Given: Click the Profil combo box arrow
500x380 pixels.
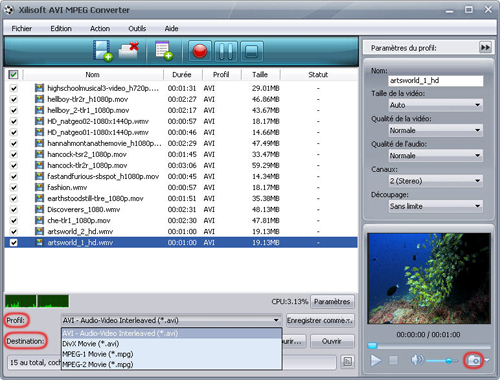Looking at the screenshot, I should pos(276,320).
